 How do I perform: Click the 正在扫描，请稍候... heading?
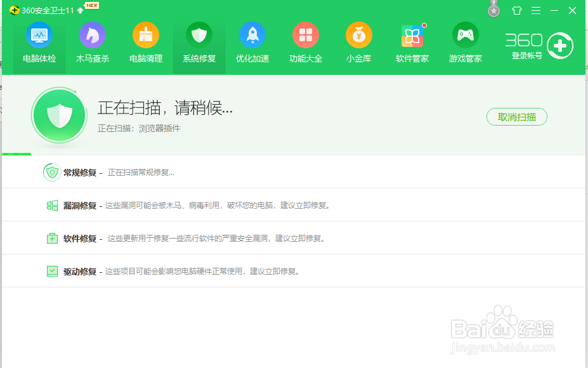(x=166, y=108)
